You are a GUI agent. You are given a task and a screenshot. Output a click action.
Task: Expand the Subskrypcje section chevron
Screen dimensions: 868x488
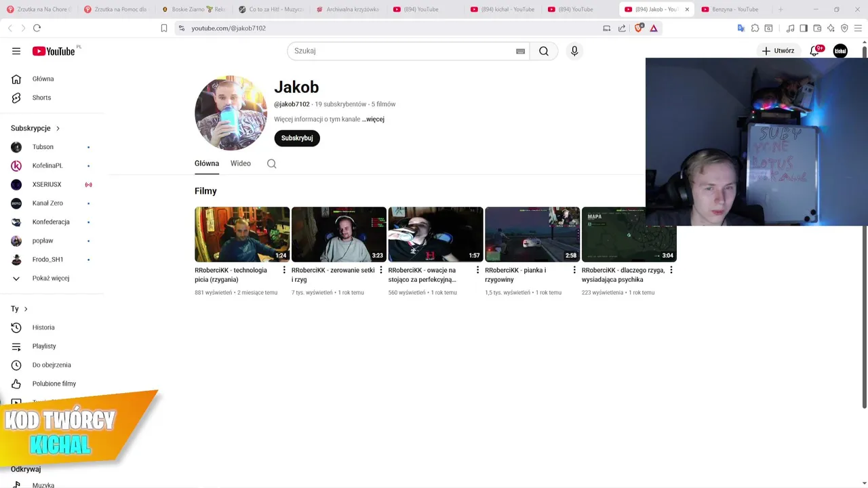pos(58,128)
